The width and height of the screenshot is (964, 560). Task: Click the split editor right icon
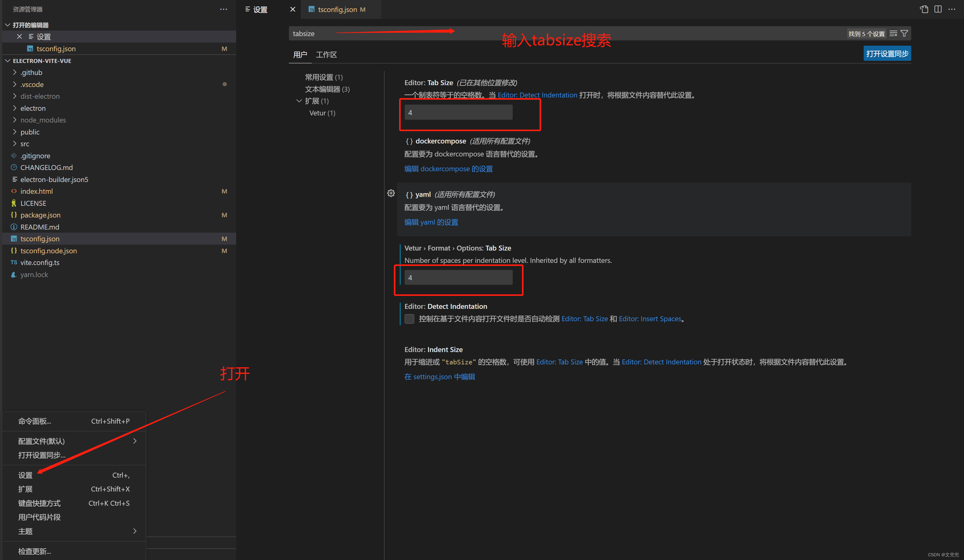point(937,9)
